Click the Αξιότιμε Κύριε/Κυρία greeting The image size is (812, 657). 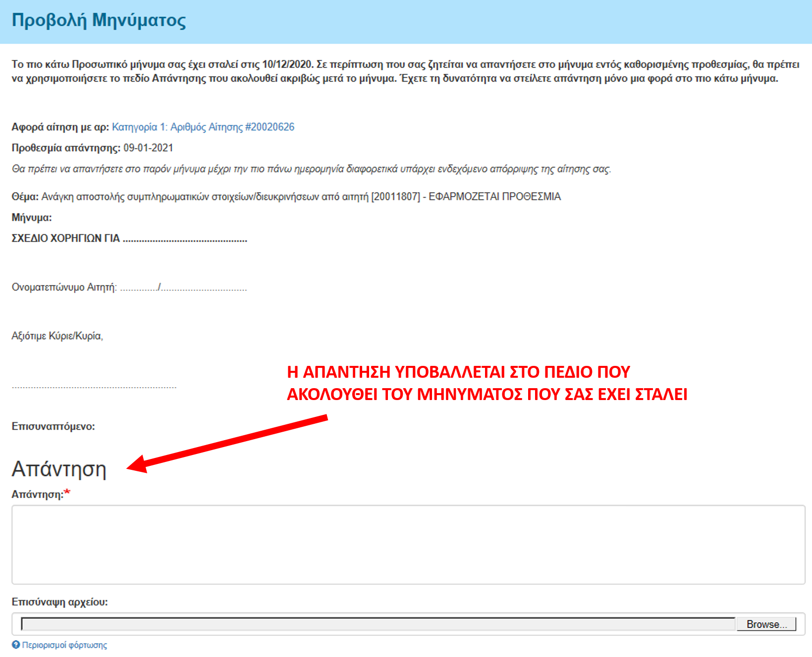(57, 336)
